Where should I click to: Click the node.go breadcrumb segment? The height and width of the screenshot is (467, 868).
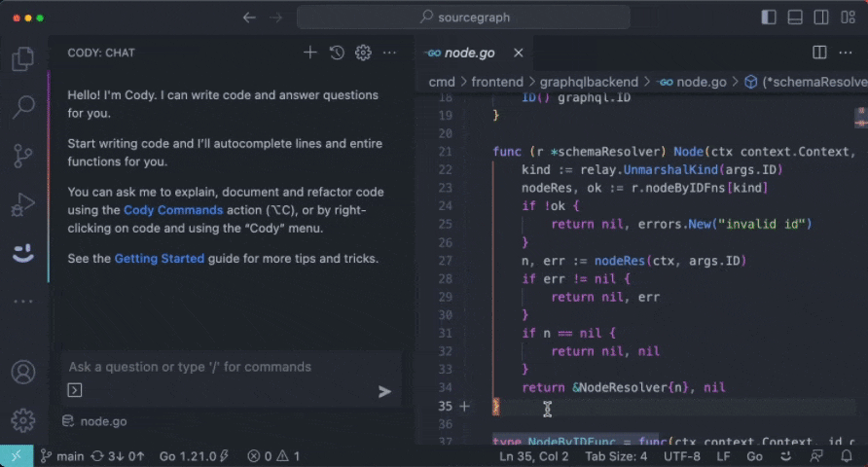pyautogui.click(x=693, y=82)
